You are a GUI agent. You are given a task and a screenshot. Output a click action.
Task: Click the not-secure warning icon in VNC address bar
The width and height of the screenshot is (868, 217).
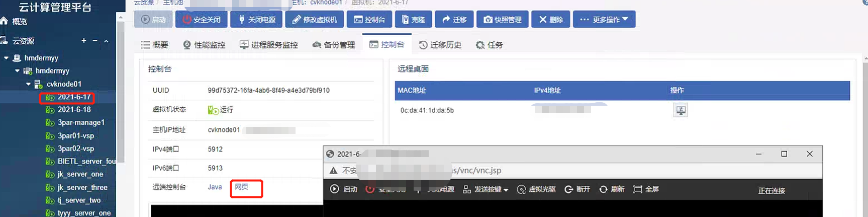pos(333,171)
